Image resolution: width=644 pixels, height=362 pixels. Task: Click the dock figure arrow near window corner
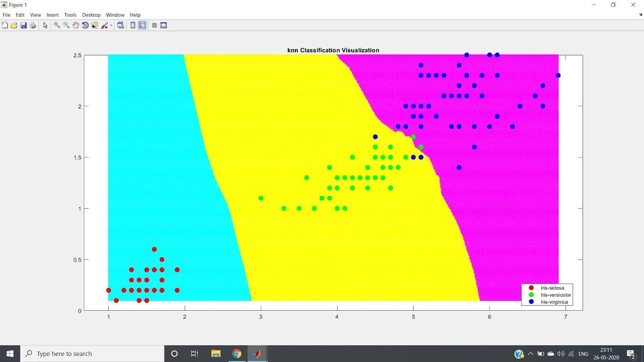641,14
